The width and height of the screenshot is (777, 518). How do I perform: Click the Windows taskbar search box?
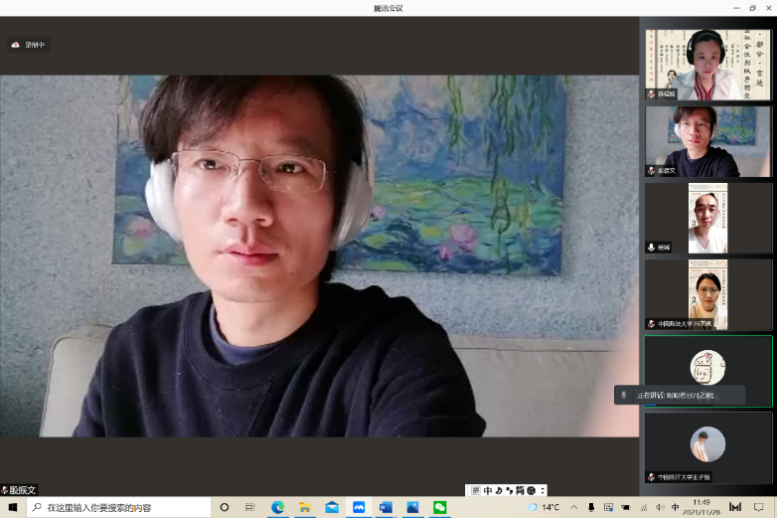click(118, 508)
